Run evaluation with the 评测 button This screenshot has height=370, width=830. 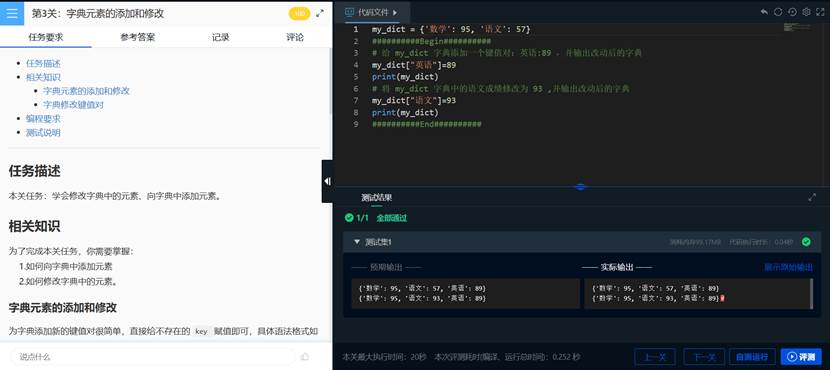click(x=801, y=356)
